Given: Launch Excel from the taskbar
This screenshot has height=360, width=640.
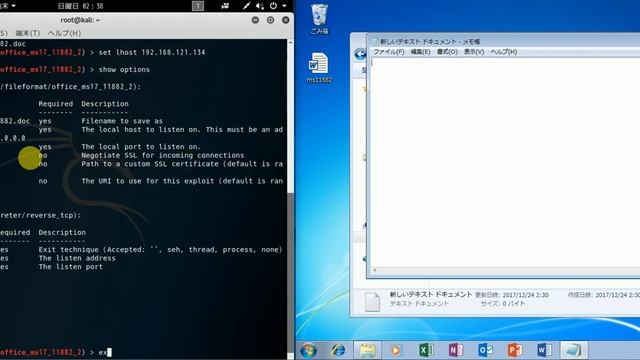Looking at the screenshot, I should tap(426, 350).
